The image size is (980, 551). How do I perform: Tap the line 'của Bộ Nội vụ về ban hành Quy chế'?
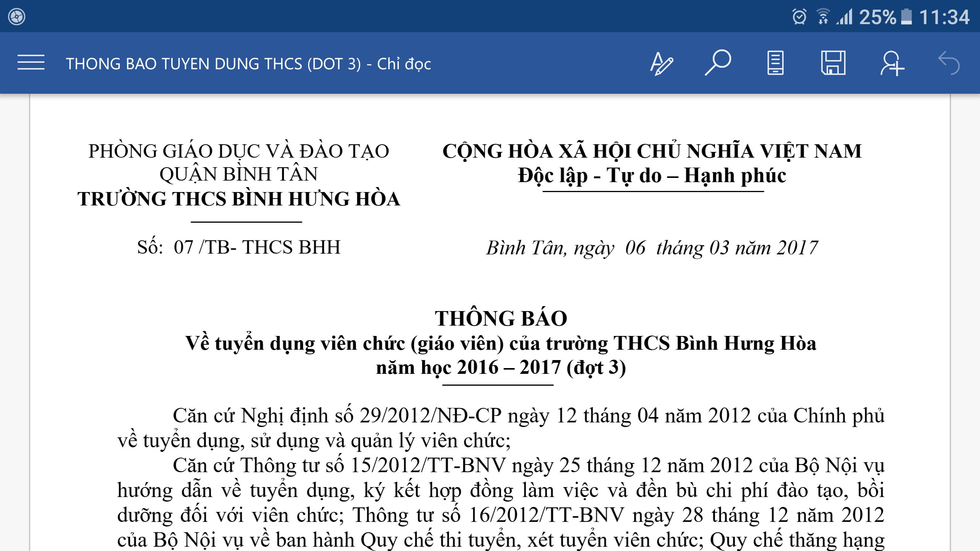tap(501, 540)
